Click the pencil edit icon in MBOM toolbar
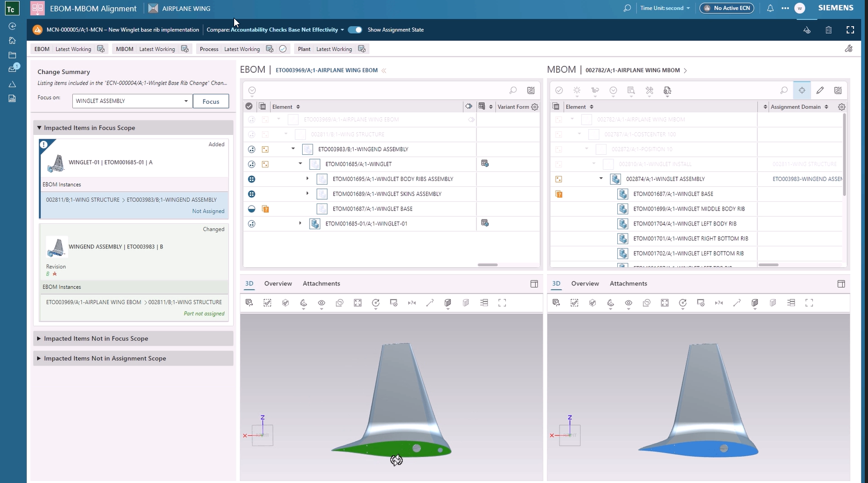This screenshot has width=868, height=483. pyautogui.click(x=820, y=90)
